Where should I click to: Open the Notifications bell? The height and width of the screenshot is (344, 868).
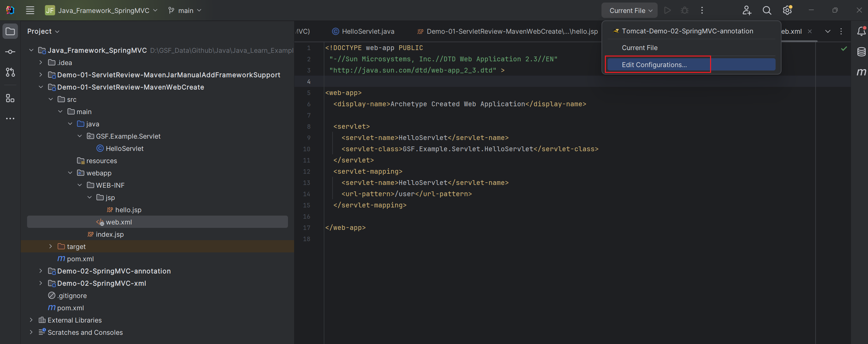(x=861, y=31)
